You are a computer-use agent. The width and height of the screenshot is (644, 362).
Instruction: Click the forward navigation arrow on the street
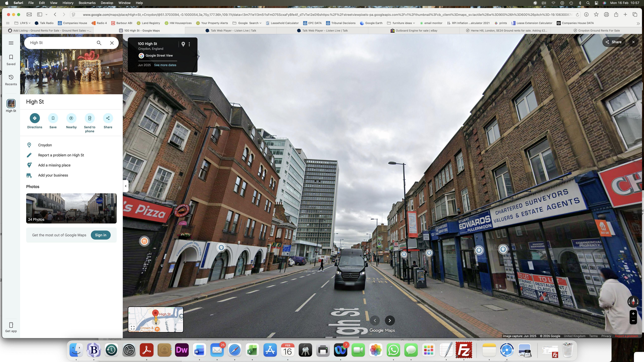[390, 321]
